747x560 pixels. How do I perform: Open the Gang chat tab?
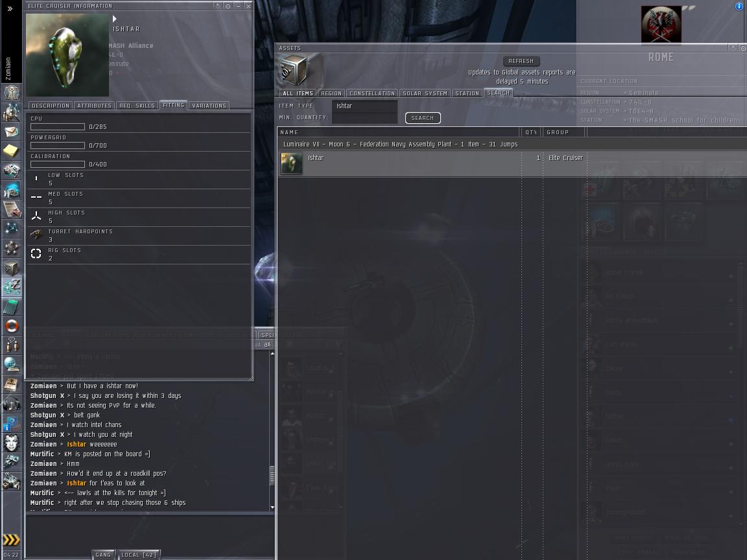coord(103,555)
